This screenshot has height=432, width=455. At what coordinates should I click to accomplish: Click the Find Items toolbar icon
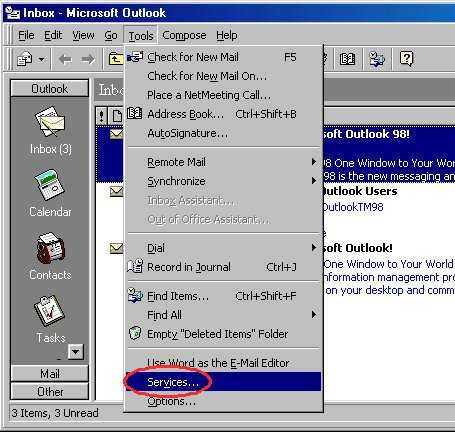coord(377,59)
